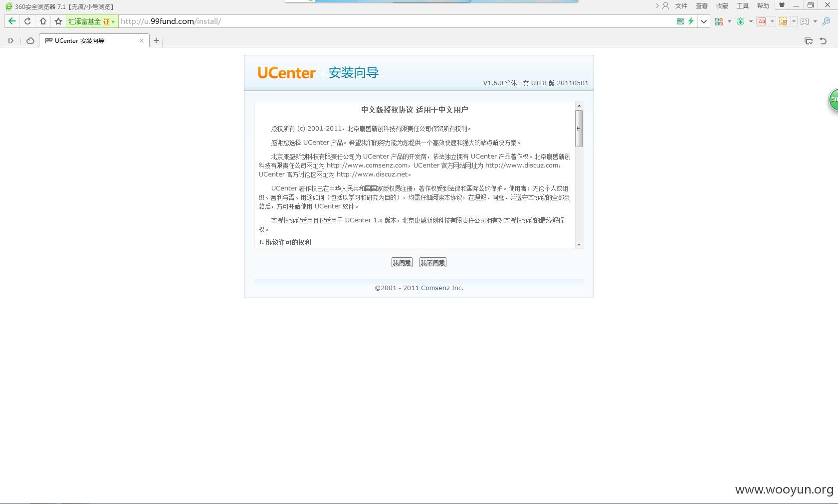Click the version text V1.6.0 简体中文 UTF8
The width and height of the screenshot is (838, 504).
(536, 83)
